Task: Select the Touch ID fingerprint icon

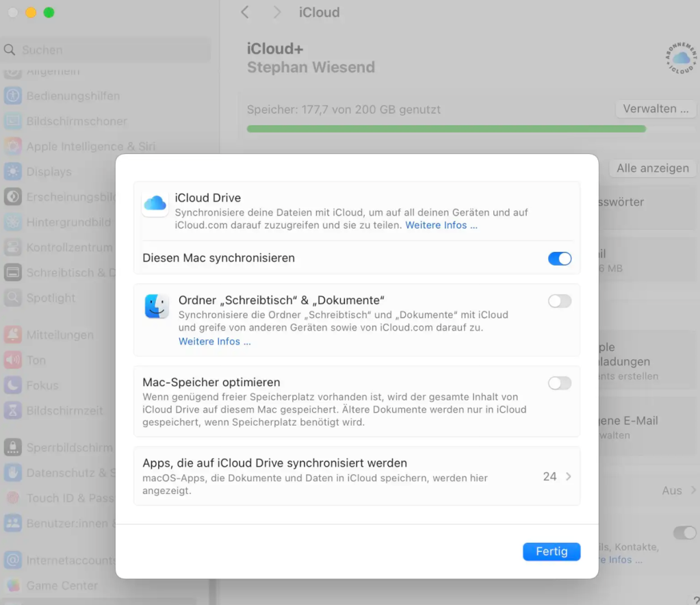Action: [13, 498]
